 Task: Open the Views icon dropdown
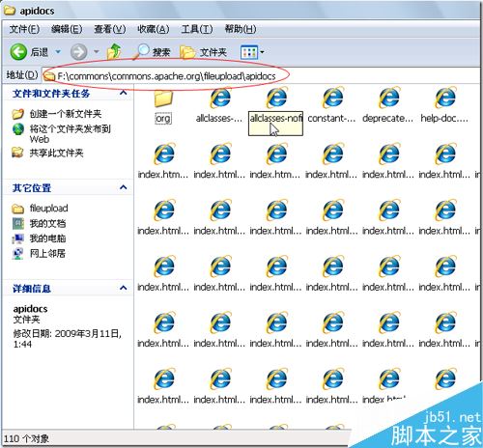[252, 52]
